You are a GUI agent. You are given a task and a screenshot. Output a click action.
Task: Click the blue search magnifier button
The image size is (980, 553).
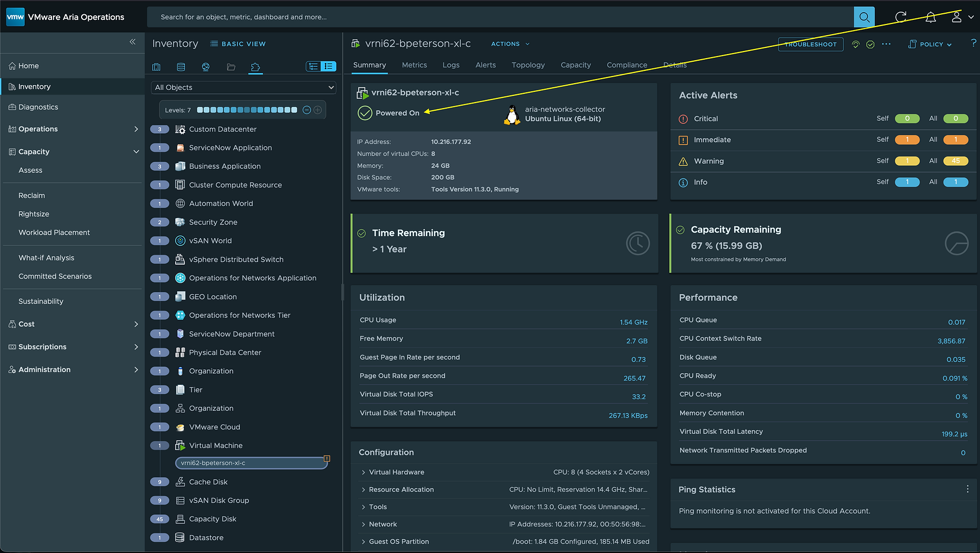[x=864, y=17]
